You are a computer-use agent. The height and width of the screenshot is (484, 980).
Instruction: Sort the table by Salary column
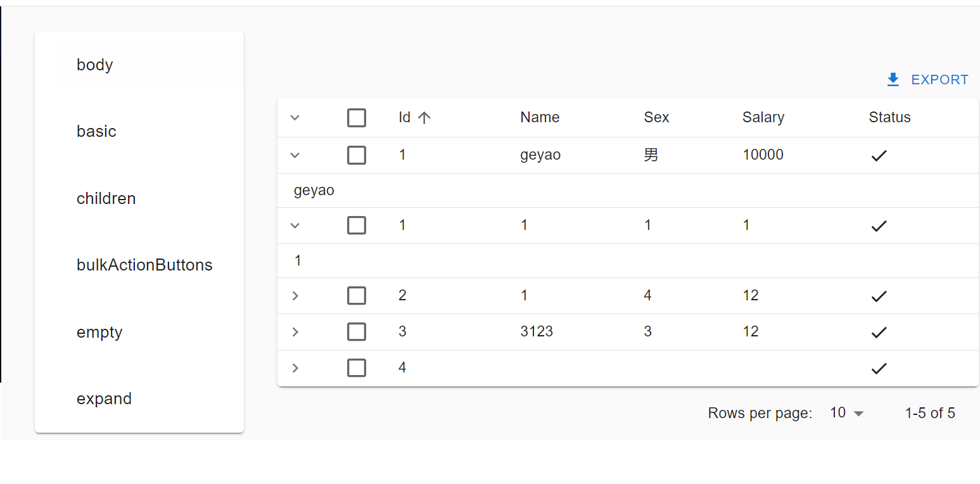(x=763, y=117)
